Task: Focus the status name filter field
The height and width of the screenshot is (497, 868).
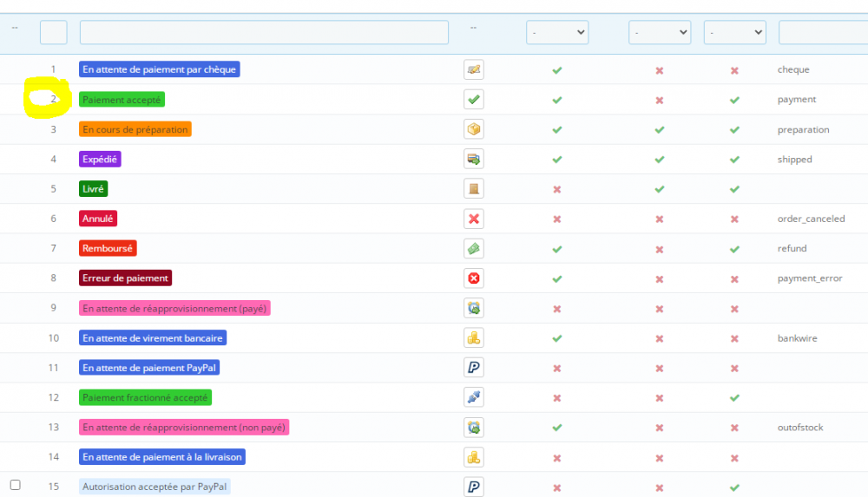Action: [x=264, y=32]
